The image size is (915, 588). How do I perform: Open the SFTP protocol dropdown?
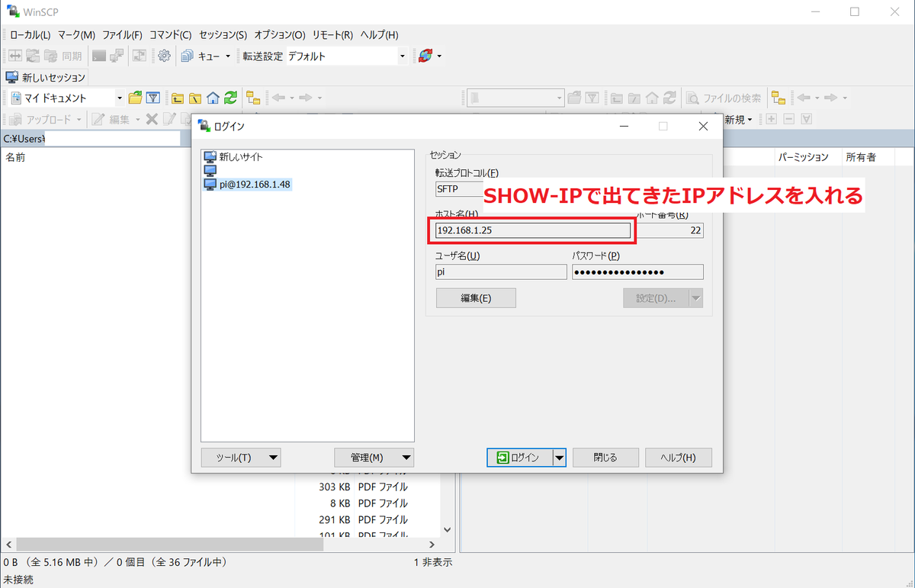(x=459, y=189)
